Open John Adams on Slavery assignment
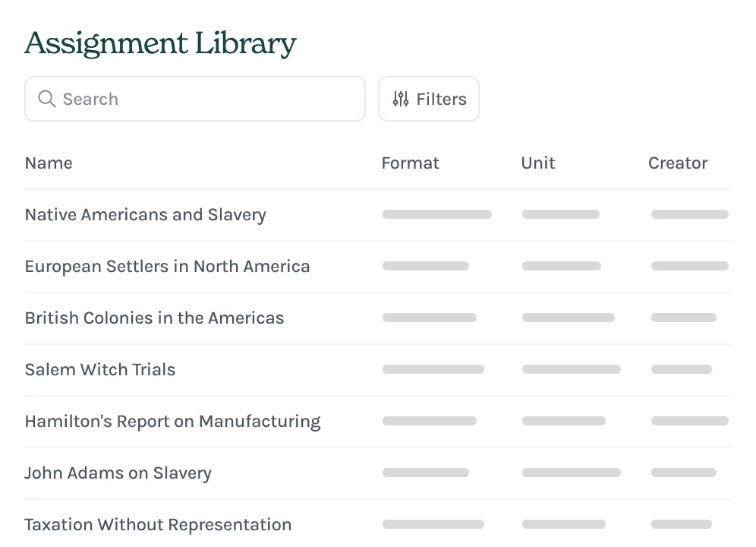 tap(118, 473)
